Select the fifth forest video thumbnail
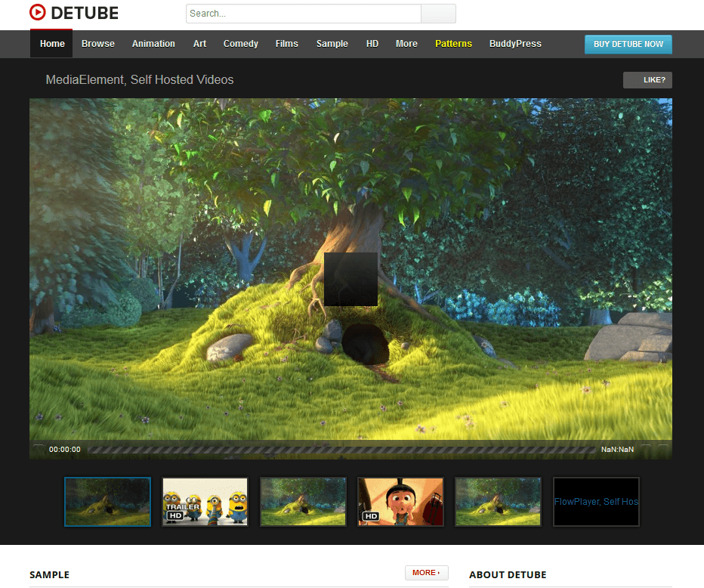 [498, 502]
